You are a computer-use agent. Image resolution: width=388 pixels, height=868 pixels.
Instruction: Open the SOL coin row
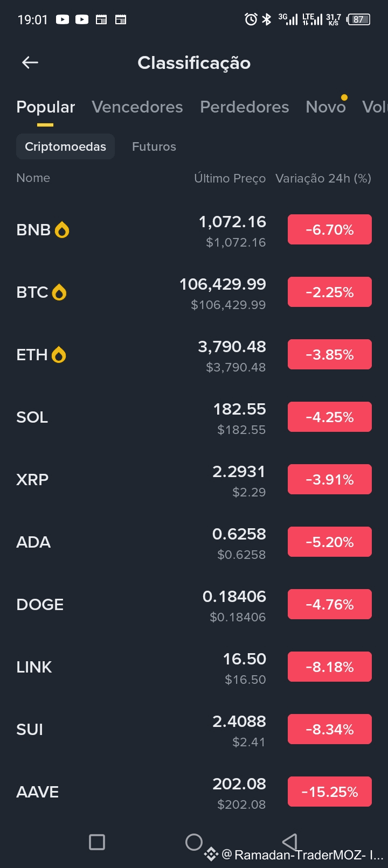tap(32, 417)
